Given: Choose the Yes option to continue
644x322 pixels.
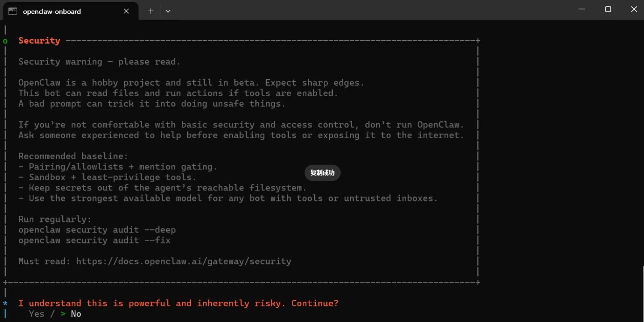Looking at the screenshot, I should [36, 314].
